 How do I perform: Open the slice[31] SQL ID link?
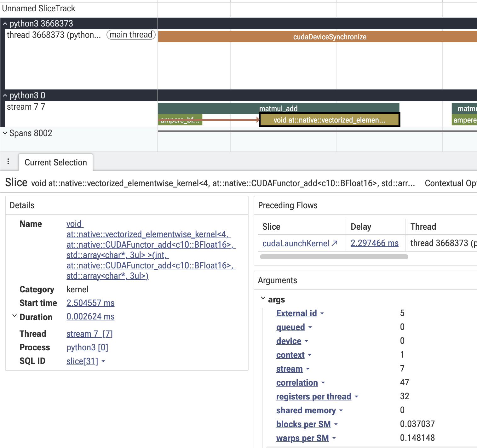click(x=82, y=361)
